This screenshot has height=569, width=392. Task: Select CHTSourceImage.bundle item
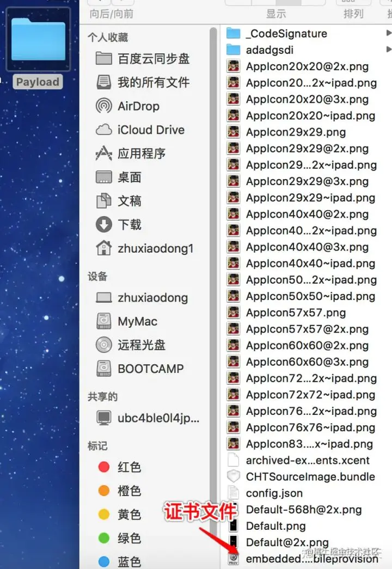(x=301, y=476)
